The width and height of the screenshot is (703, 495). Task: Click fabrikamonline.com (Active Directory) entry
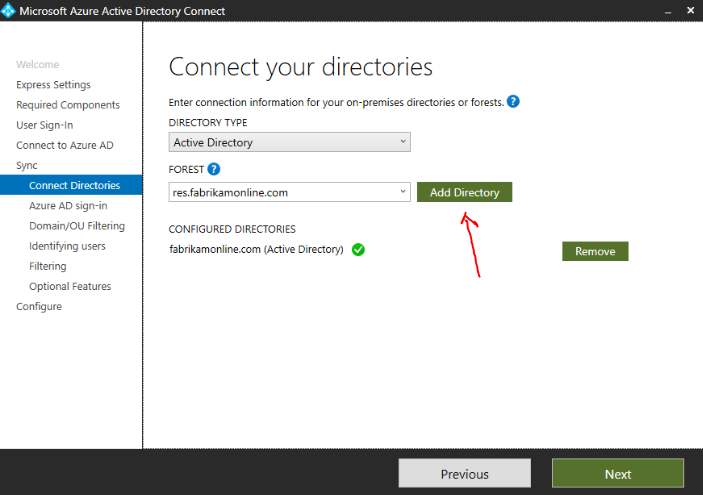[x=256, y=249]
